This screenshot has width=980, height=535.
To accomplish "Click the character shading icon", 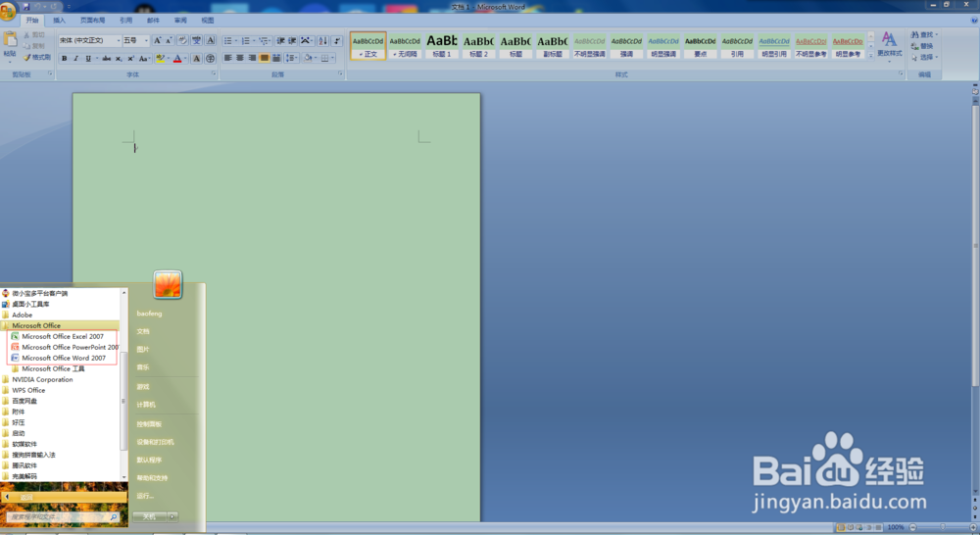I will [x=196, y=58].
